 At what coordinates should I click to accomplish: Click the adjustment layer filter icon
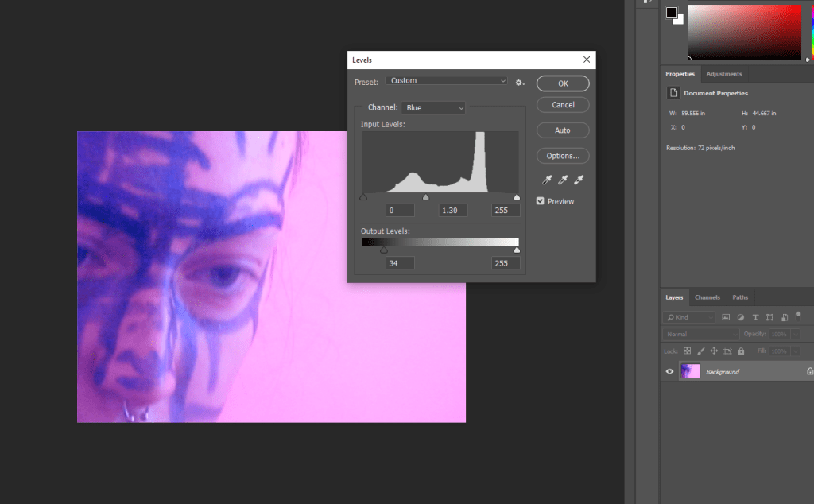pyautogui.click(x=741, y=317)
